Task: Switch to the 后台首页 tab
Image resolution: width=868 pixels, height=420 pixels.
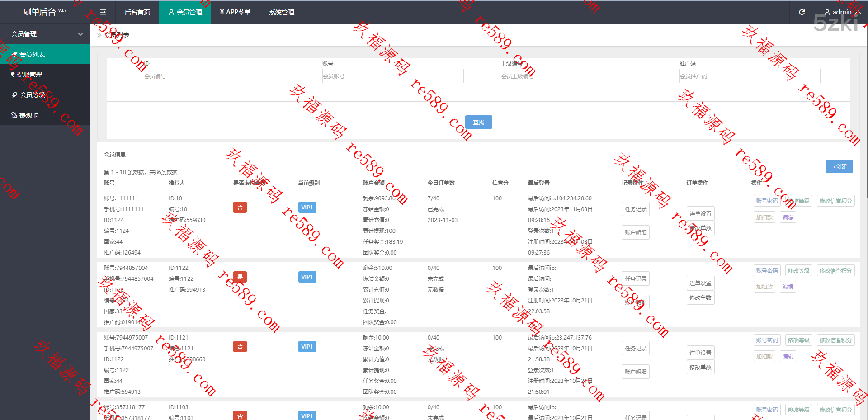Action: (x=137, y=12)
